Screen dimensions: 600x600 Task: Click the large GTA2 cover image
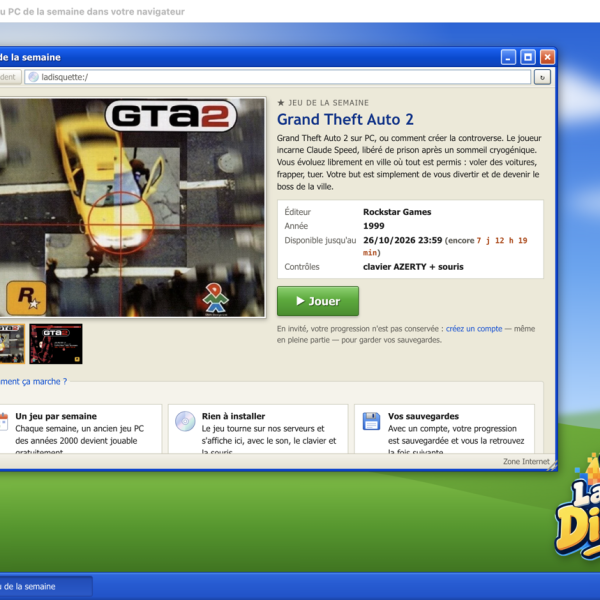132,207
